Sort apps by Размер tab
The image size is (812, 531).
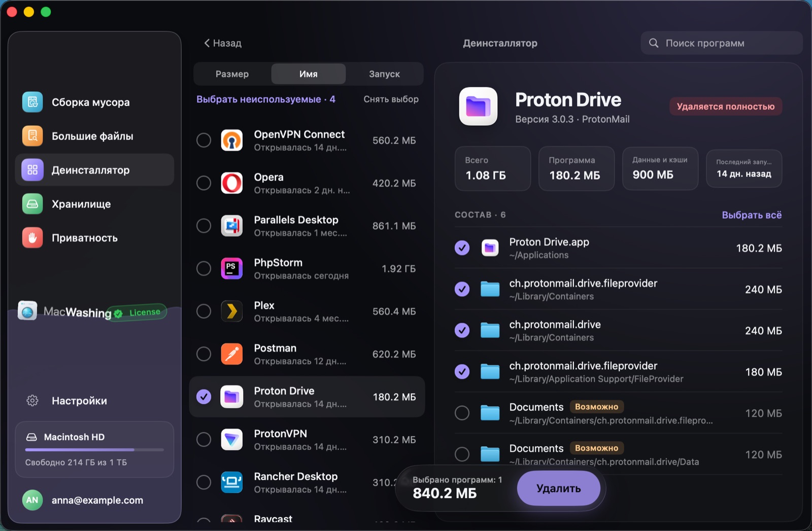click(232, 74)
